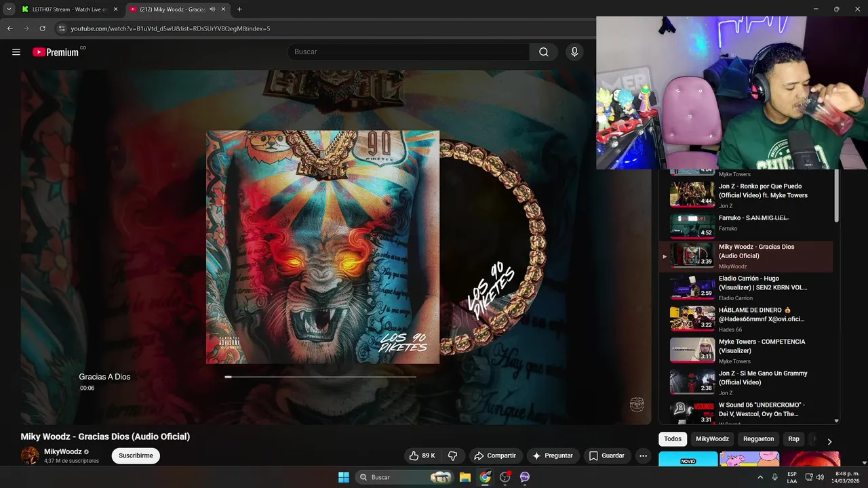Open more actions three-dot menu
Image resolution: width=868 pixels, height=488 pixels.
tap(644, 455)
